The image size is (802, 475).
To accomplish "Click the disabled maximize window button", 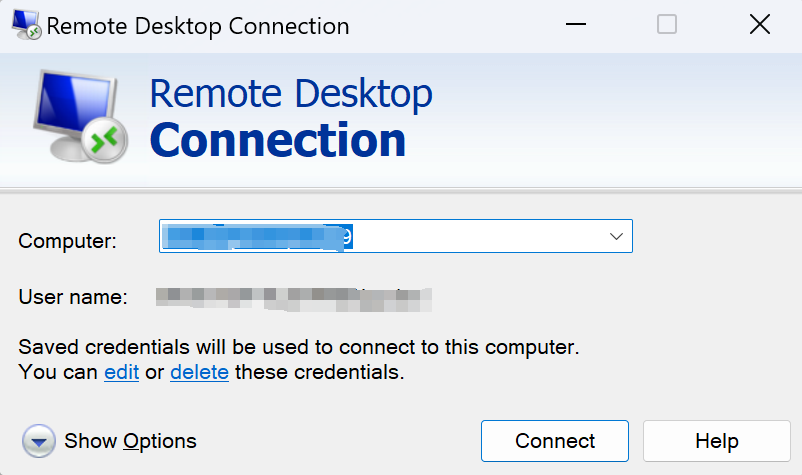I will pyautogui.click(x=667, y=26).
